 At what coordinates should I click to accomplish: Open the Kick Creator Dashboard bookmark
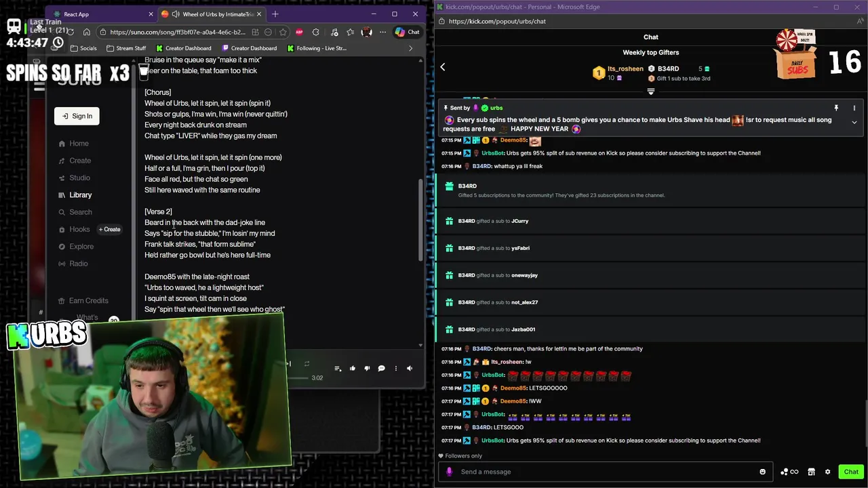point(184,48)
